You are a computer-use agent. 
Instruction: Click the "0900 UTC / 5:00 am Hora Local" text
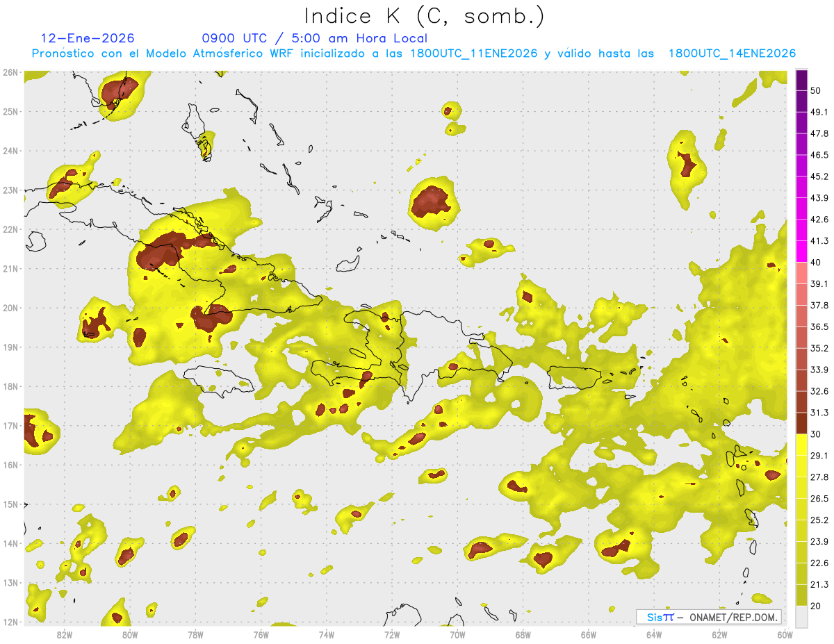tap(314, 38)
